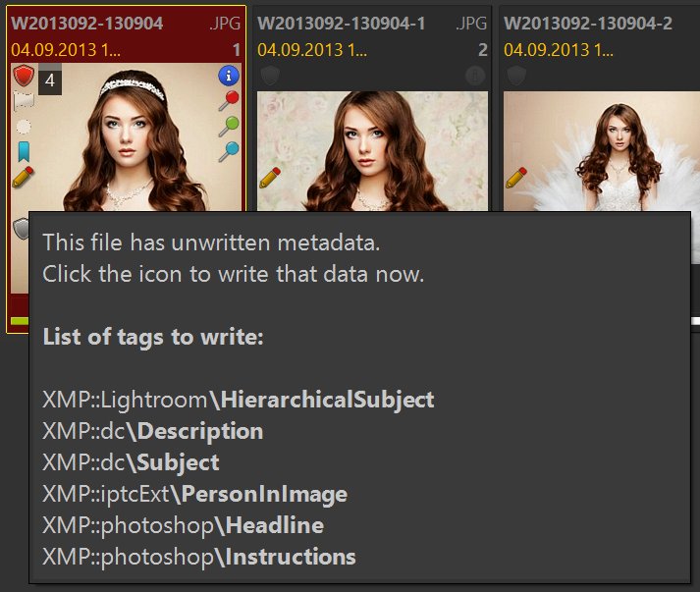Screen dimensions: 700x592
Task: Click the dimmed info icon on W2013092-130904-1
Action: pos(475,76)
